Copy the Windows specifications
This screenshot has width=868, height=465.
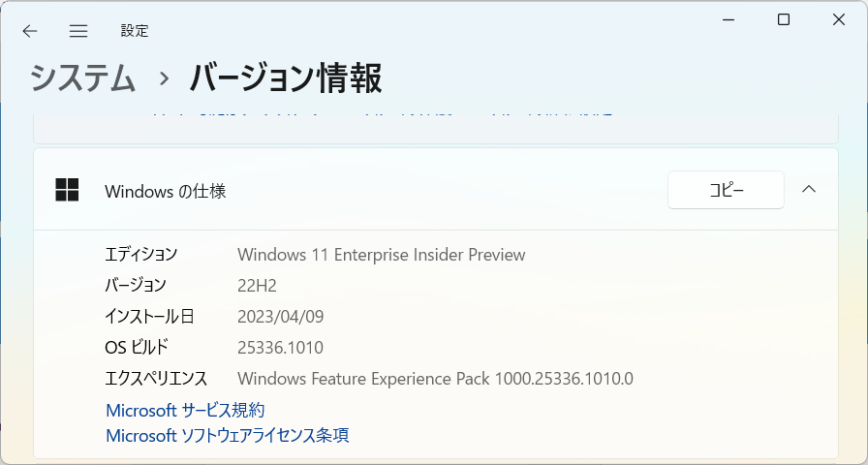click(x=726, y=190)
